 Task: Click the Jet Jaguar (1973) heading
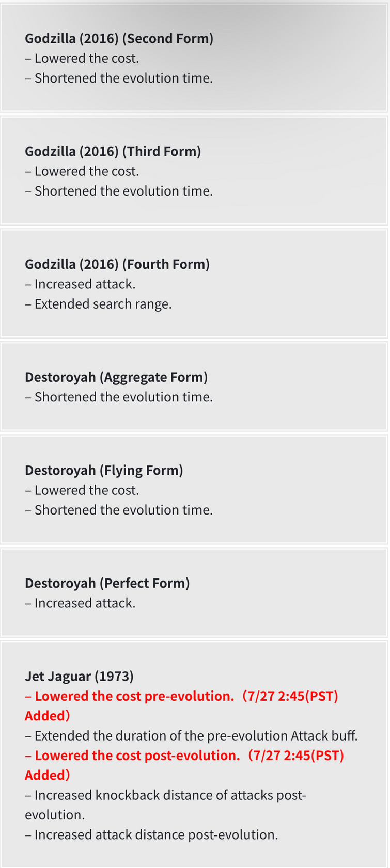tap(79, 676)
